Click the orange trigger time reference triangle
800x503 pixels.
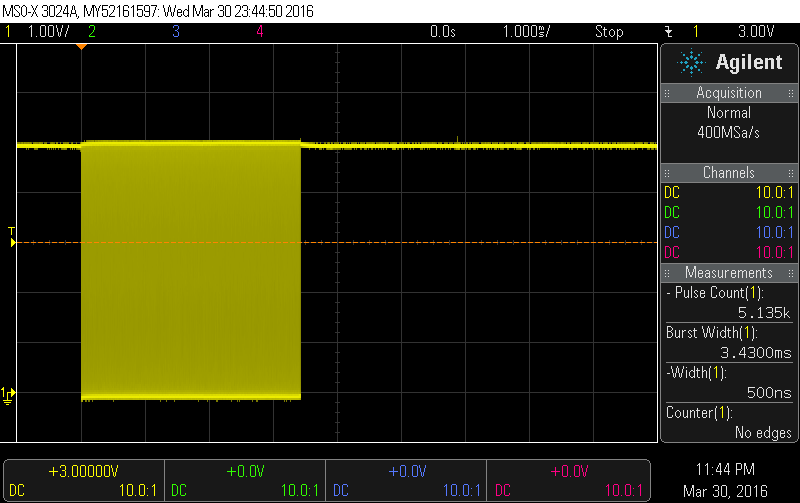pyautogui.click(x=82, y=47)
